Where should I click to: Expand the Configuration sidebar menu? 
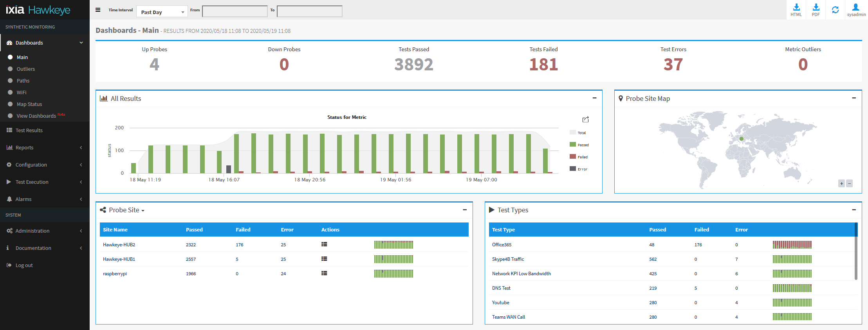click(45, 165)
